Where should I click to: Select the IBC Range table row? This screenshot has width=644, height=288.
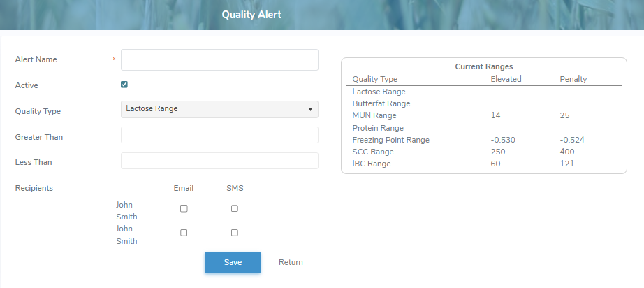(372, 164)
